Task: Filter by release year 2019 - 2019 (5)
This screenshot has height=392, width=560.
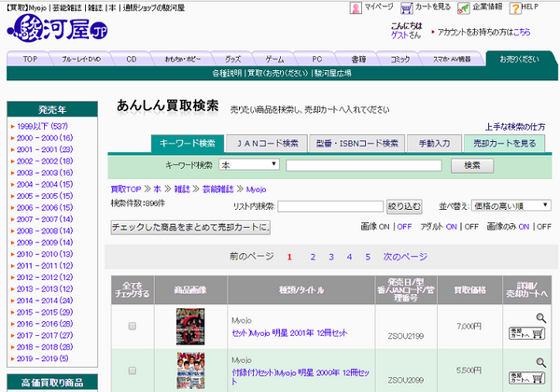Action: coord(43,358)
